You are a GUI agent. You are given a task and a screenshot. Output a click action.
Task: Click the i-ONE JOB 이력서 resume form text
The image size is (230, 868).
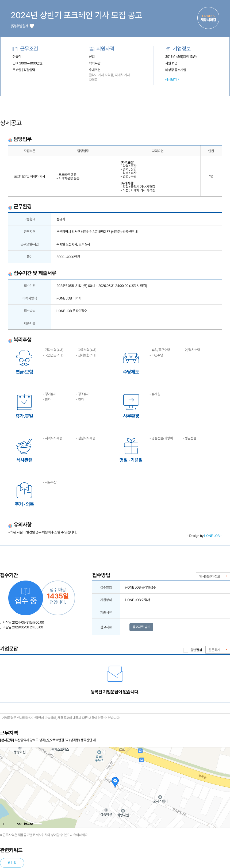coord(69,298)
